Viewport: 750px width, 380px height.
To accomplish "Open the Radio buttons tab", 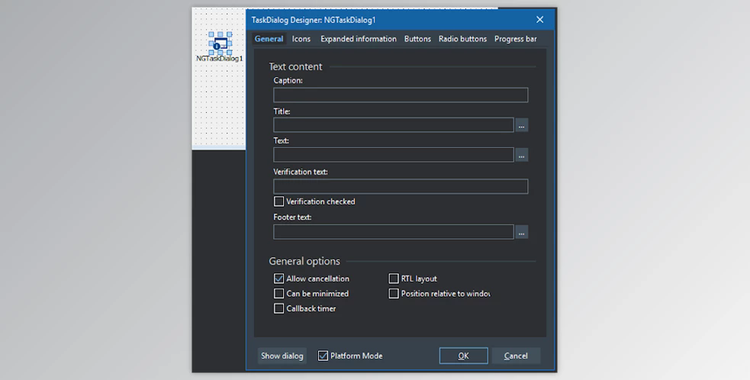I will pyautogui.click(x=463, y=39).
